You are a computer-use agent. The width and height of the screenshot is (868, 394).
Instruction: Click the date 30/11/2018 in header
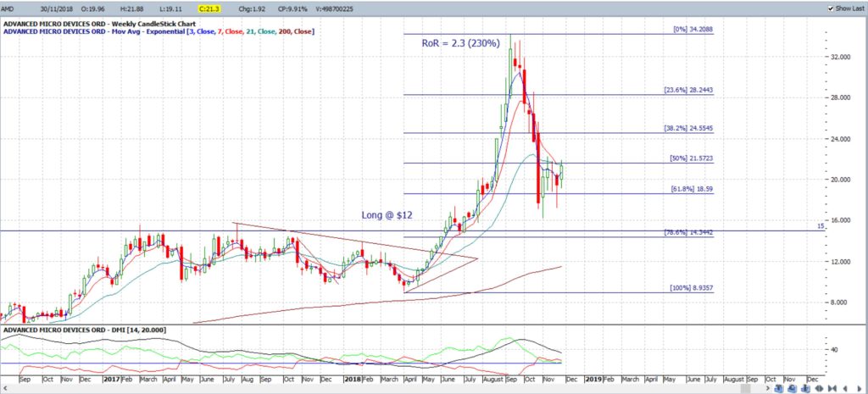(x=58, y=8)
